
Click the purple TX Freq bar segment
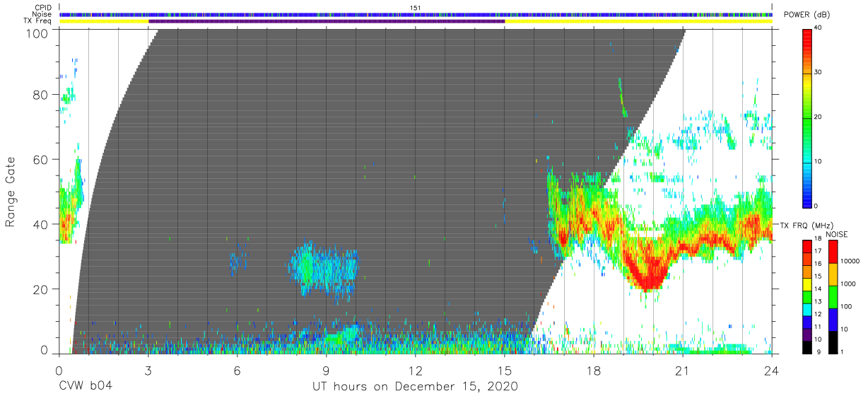[x=327, y=21]
